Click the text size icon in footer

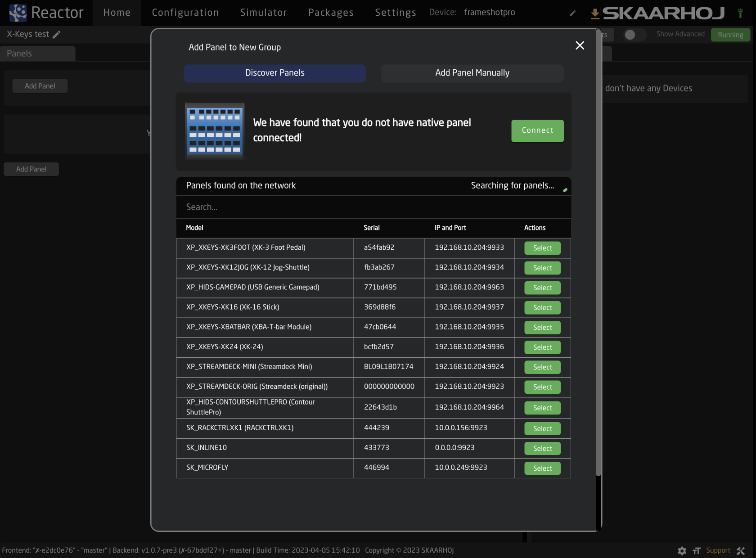click(x=697, y=551)
